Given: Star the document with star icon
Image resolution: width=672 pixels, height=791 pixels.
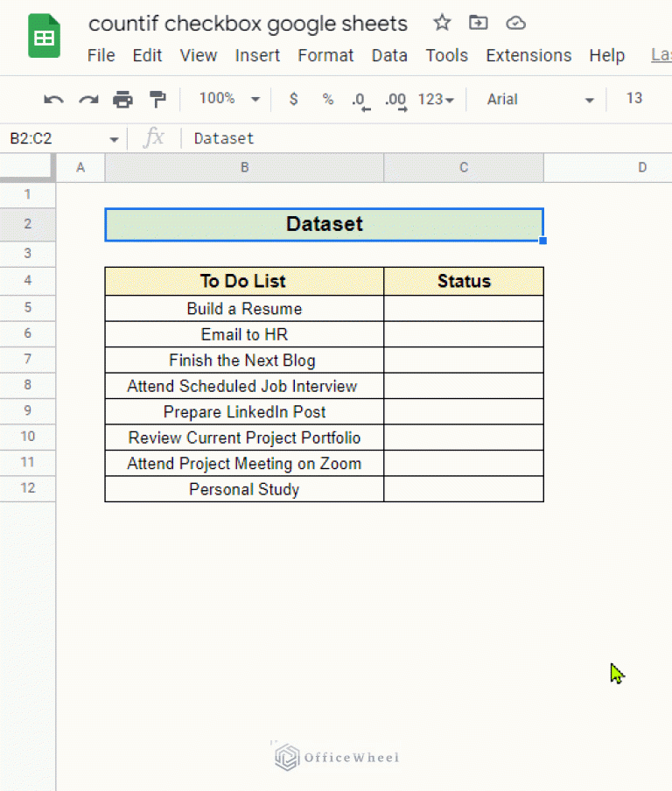Looking at the screenshot, I should point(443,24).
